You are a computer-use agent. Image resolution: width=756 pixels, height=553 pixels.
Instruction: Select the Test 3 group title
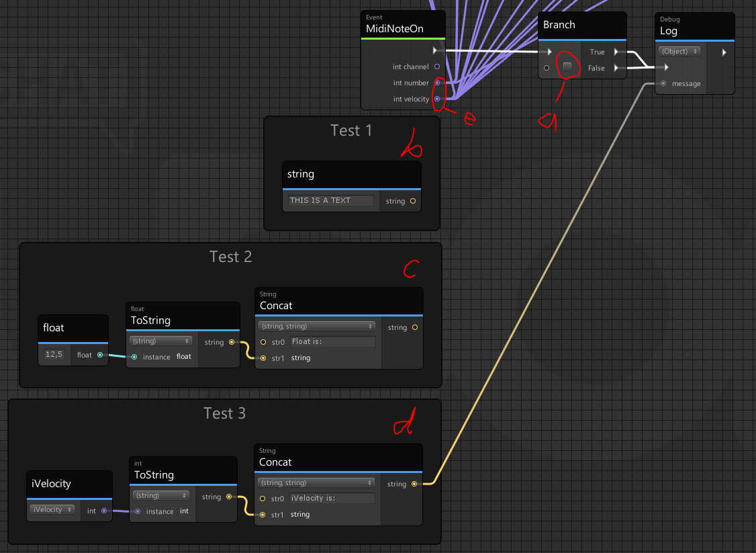tap(225, 413)
